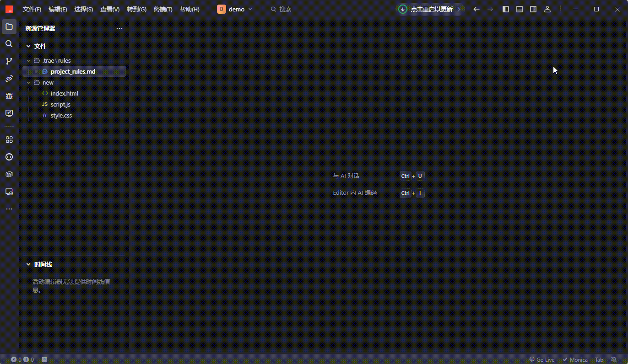Viewport: 628px width, 364px height.
Task: Click the errors and warnings status indicator
Action: tap(22, 360)
